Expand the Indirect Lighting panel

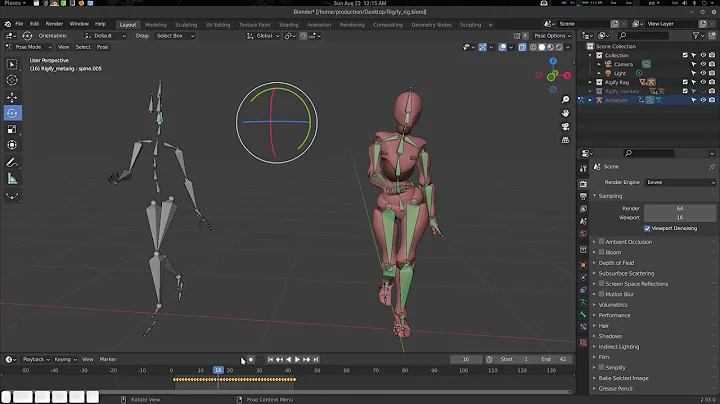pyautogui.click(x=618, y=347)
